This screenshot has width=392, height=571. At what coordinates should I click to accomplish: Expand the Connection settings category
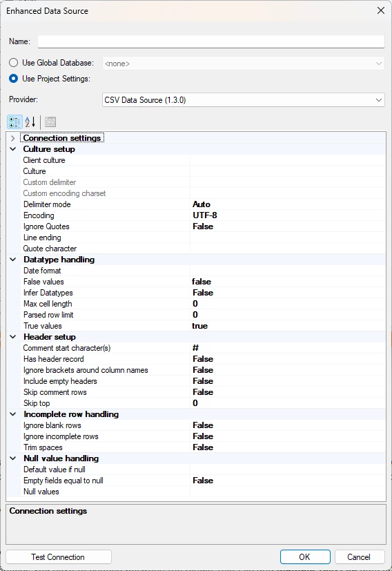click(12, 138)
